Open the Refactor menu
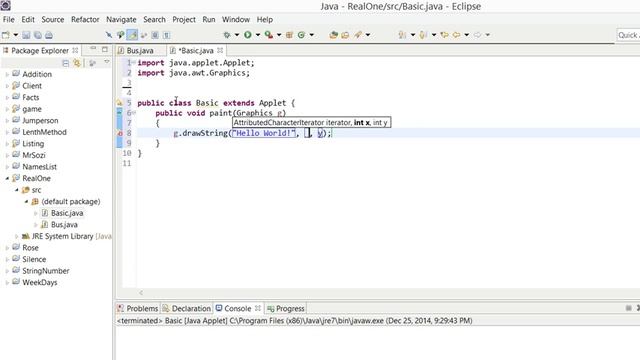640x360 pixels. [x=85, y=20]
